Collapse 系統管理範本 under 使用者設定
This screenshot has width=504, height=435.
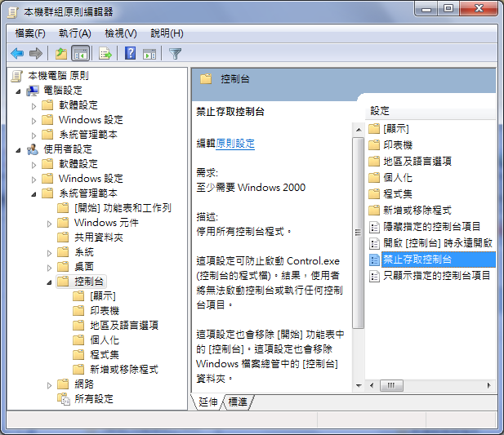[x=33, y=194]
